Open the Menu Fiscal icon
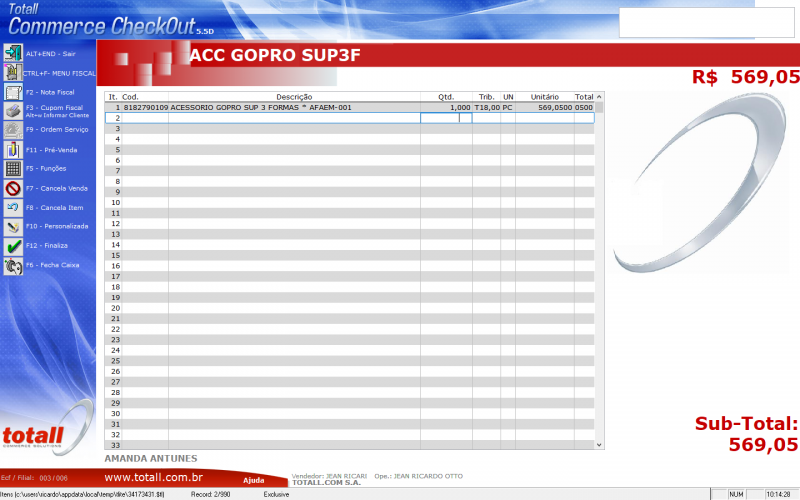The width and height of the screenshot is (800, 500). [13, 72]
